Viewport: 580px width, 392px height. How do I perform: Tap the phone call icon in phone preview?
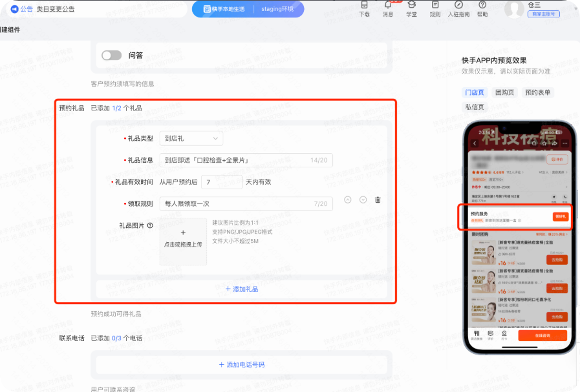(565, 198)
